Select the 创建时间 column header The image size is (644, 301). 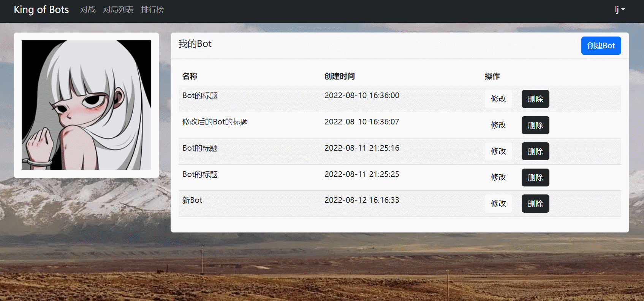(340, 76)
